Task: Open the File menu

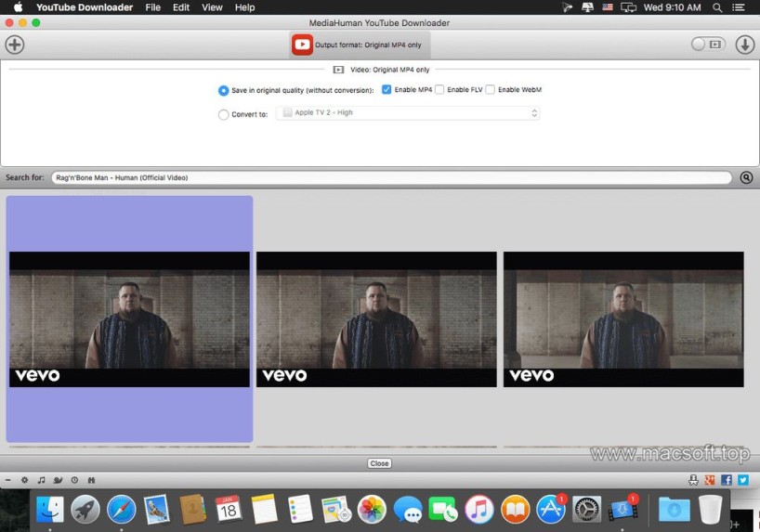Action: (152, 7)
